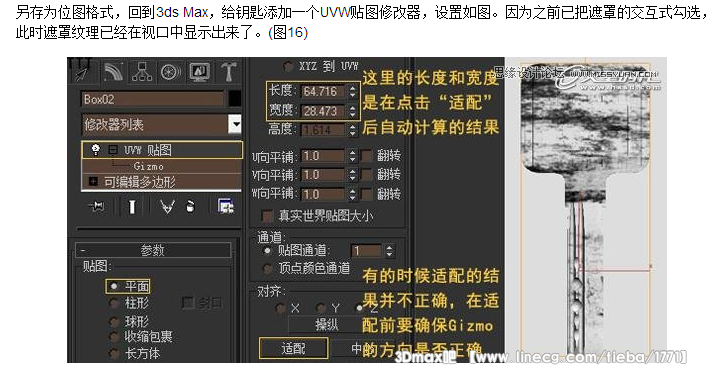This screenshot has width=716, height=374.
Task: Enable 翻转 for U向平铺
Action: [x=367, y=156]
